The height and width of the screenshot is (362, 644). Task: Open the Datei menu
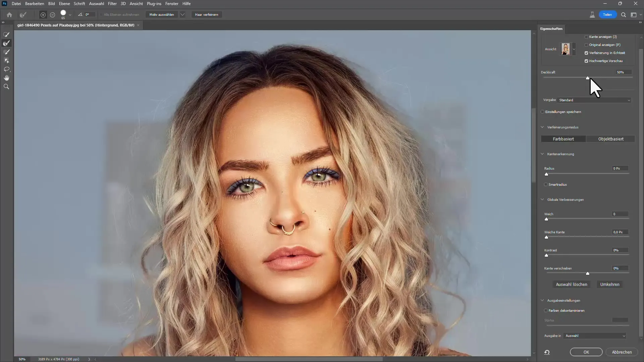16,4
